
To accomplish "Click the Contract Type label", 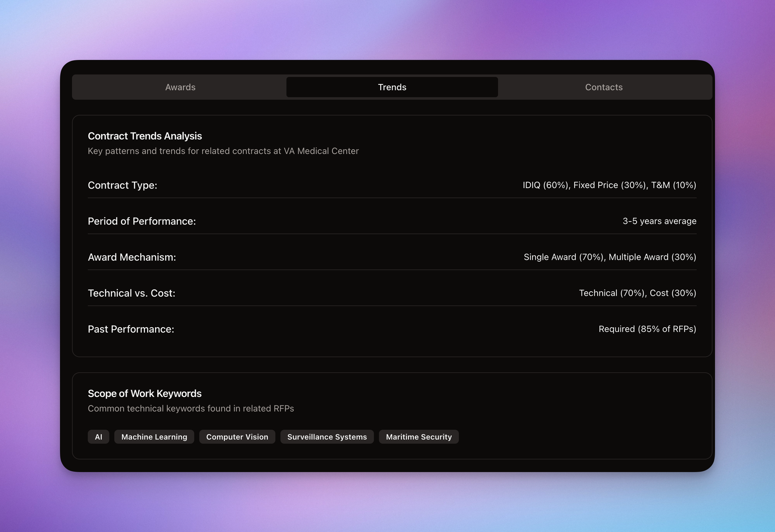I will [x=122, y=185].
